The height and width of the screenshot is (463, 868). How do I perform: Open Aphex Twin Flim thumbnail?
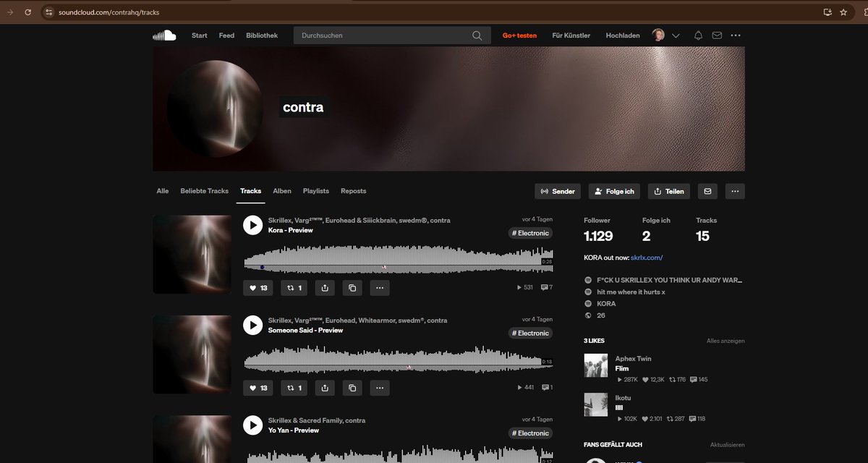(595, 365)
